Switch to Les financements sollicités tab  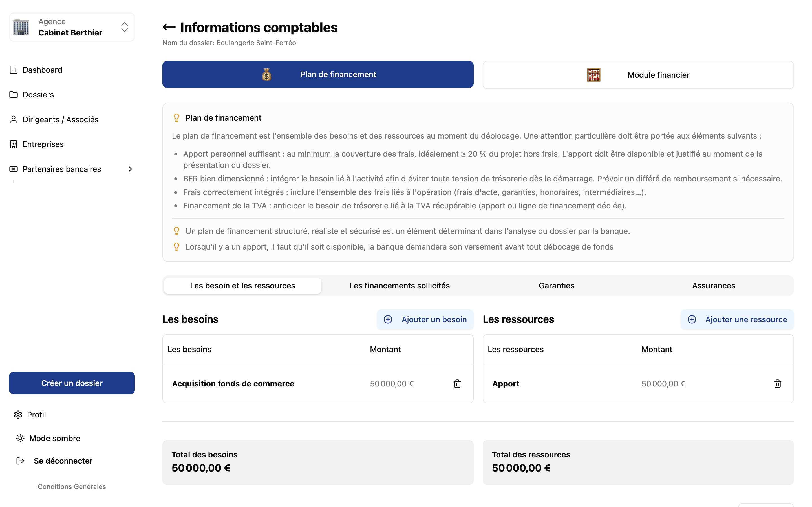[x=399, y=286]
